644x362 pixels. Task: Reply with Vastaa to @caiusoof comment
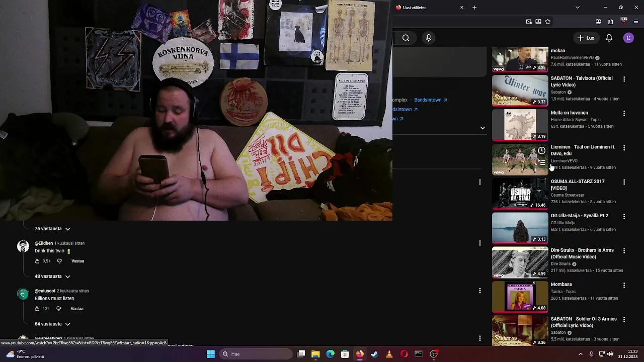click(77, 309)
